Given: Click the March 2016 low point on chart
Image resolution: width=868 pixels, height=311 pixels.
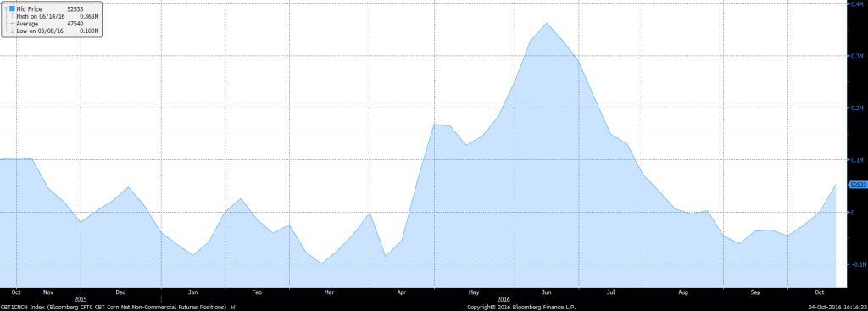Looking at the screenshot, I should (321, 264).
